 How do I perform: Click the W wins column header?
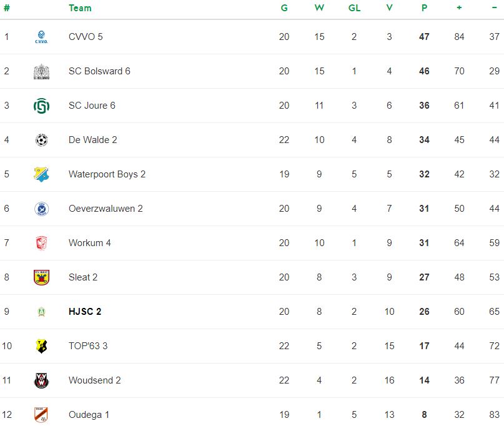(319, 8)
